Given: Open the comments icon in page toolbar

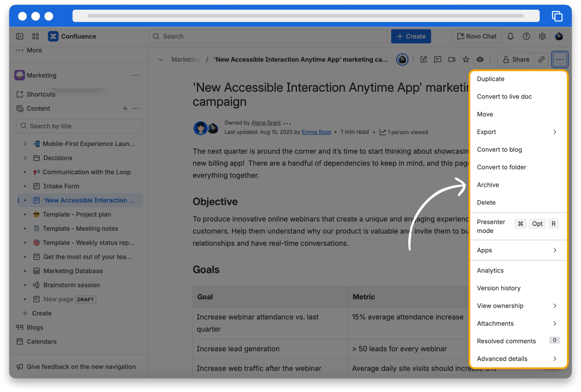Looking at the screenshot, I should pos(438,60).
